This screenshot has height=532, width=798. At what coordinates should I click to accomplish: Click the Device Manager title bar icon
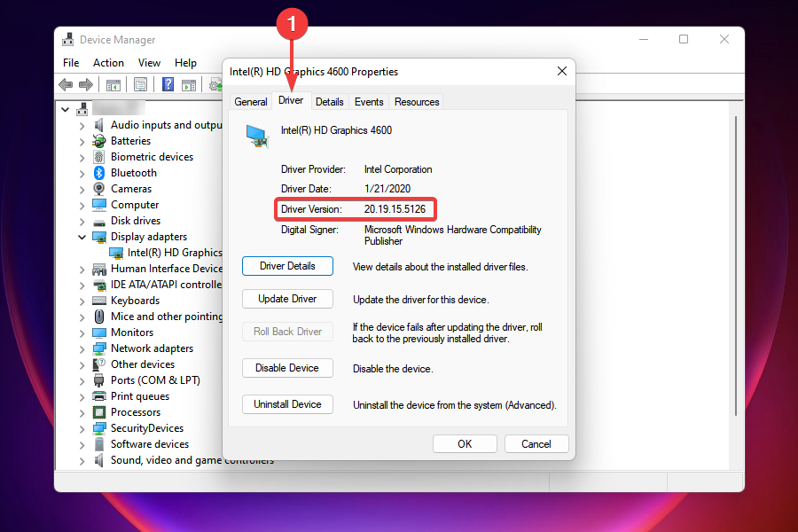click(x=67, y=40)
